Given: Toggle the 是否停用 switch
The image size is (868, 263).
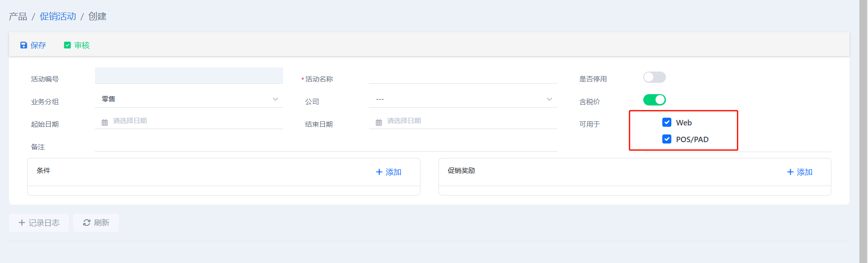Looking at the screenshot, I should (x=655, y=77).
